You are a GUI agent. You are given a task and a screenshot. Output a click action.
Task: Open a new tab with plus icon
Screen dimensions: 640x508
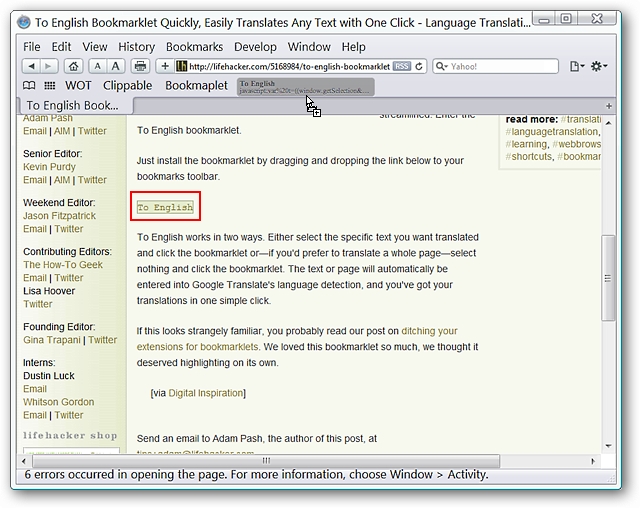point(608,106)
